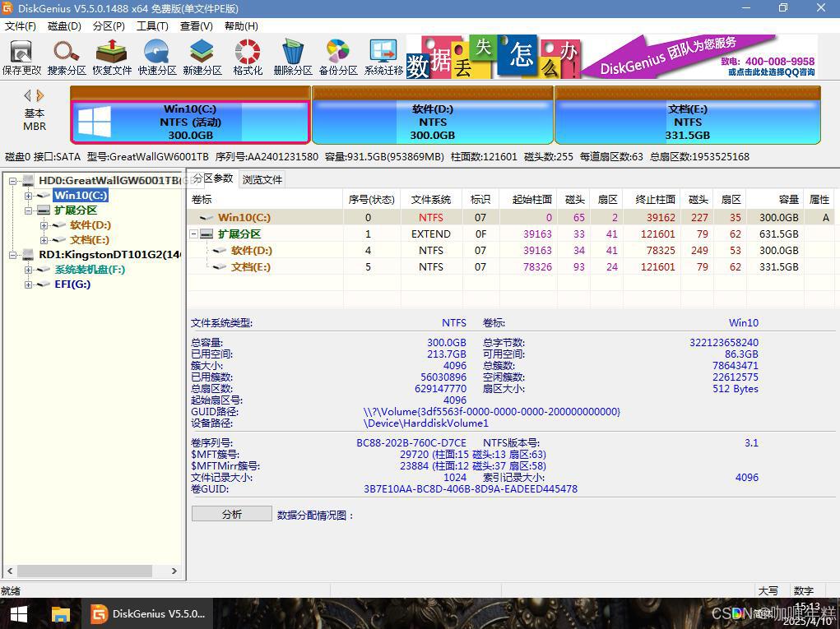Click the 保存更改 (Save Changes) toolbar icon
The image size is (840, 629).
tap(21, 56)
